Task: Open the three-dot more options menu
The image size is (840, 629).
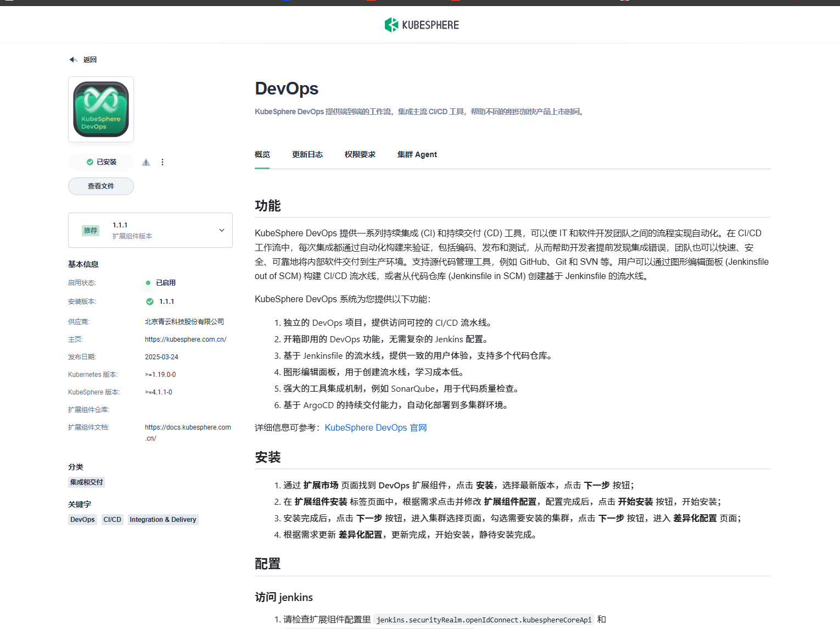Action: click(163, 162)
